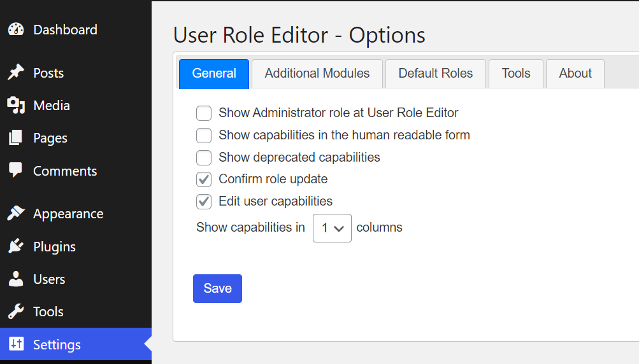639x364 pixels.
Task: Click the Plugins plug icon
Action: tap(16, 246)
